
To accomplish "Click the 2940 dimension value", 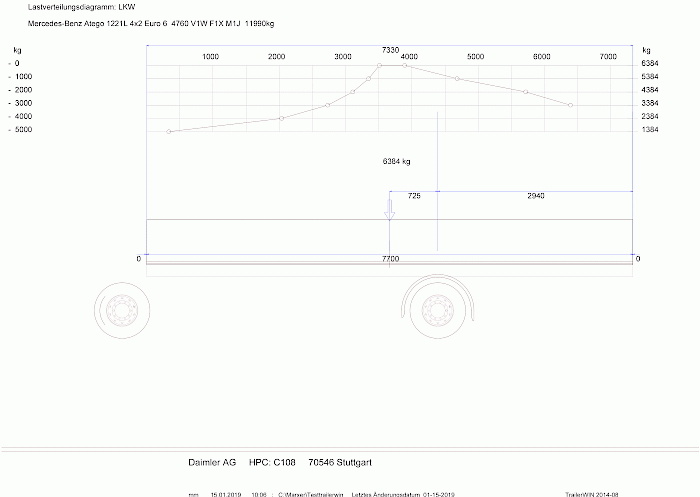I will (535, 196).
